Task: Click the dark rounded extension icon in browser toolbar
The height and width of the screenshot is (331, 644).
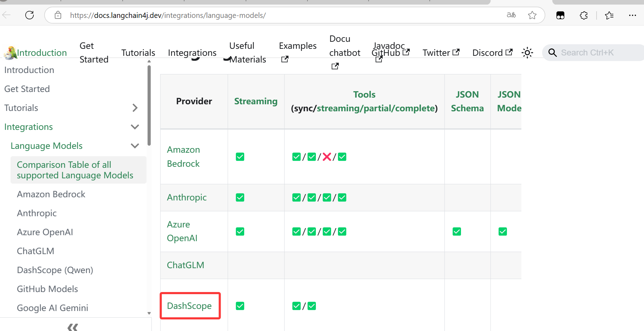Action: (560, 15)
